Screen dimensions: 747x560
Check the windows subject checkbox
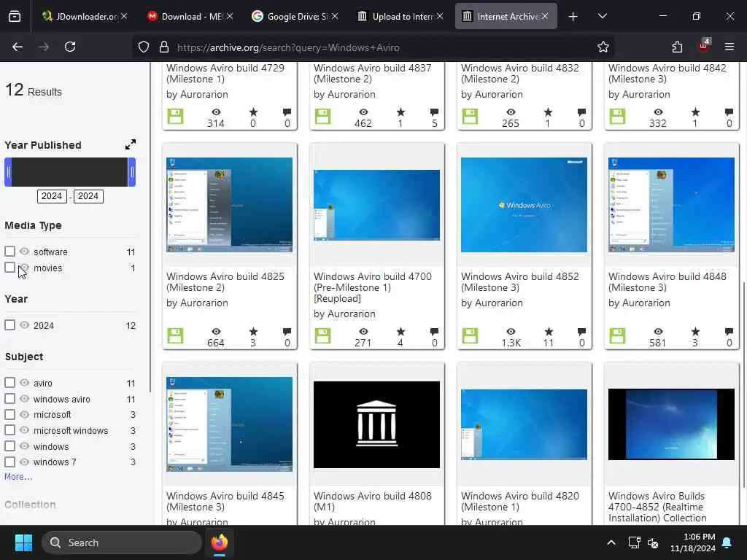tap(9, 446)
